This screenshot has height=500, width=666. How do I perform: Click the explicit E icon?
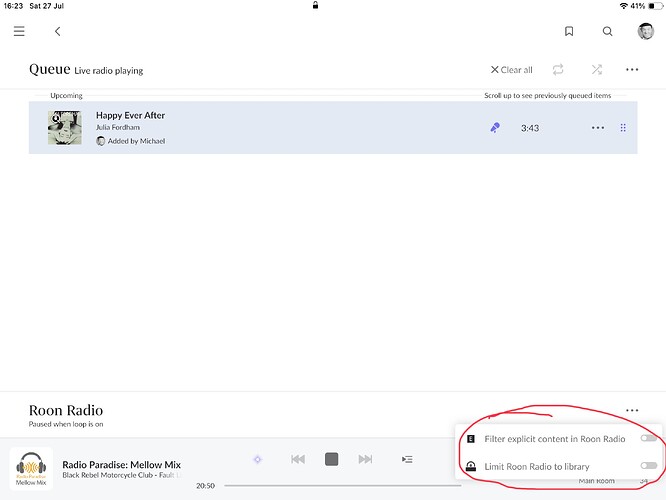point(471,439)
